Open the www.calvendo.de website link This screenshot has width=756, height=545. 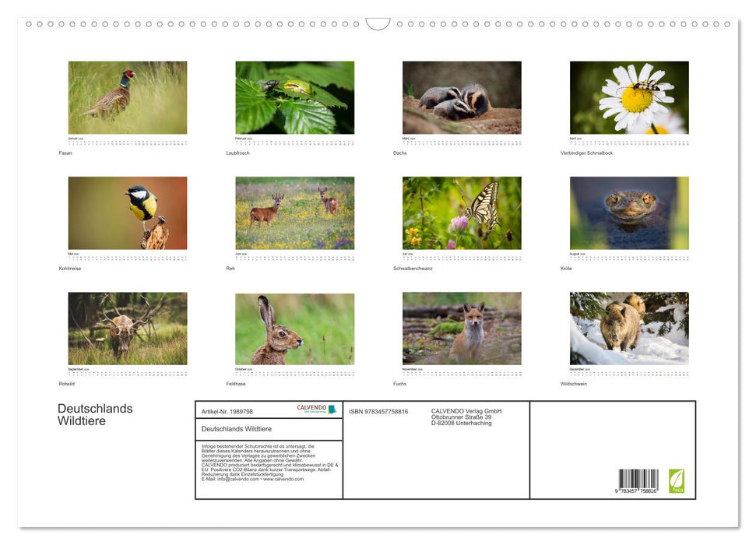pos(284,480)
